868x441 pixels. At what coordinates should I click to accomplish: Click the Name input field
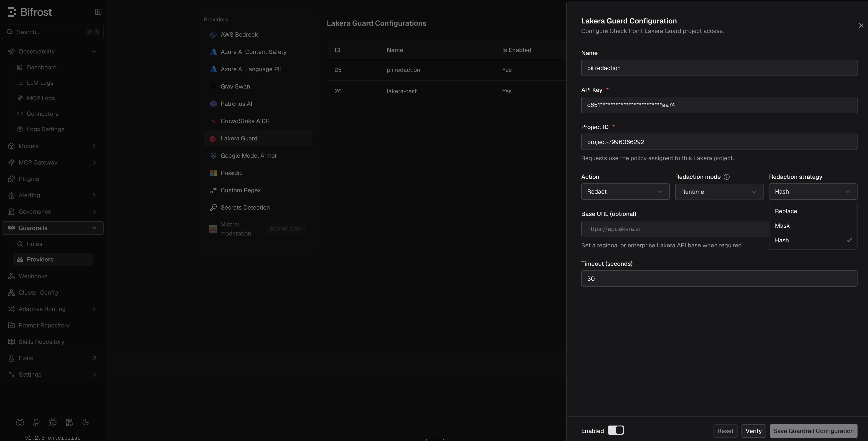pyautogui.click(x=719, y=68)
